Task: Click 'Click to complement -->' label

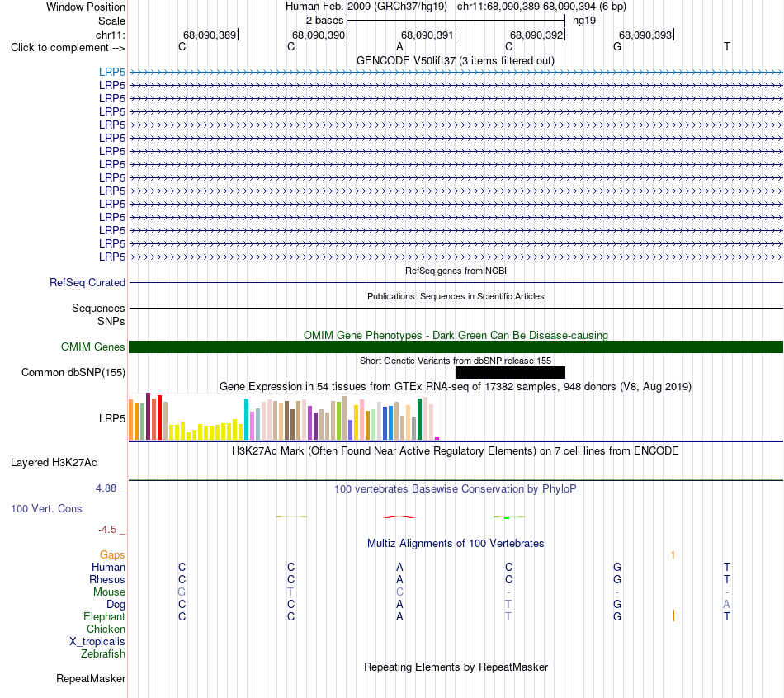Action: (x=68, y=48)
